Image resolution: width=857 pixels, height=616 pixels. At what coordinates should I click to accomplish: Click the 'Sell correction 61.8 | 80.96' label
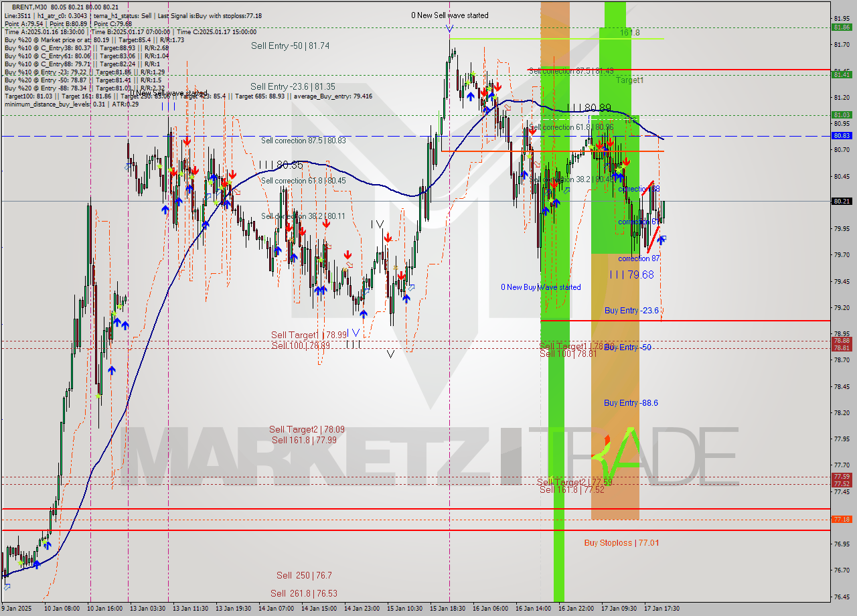coord(571,127)
